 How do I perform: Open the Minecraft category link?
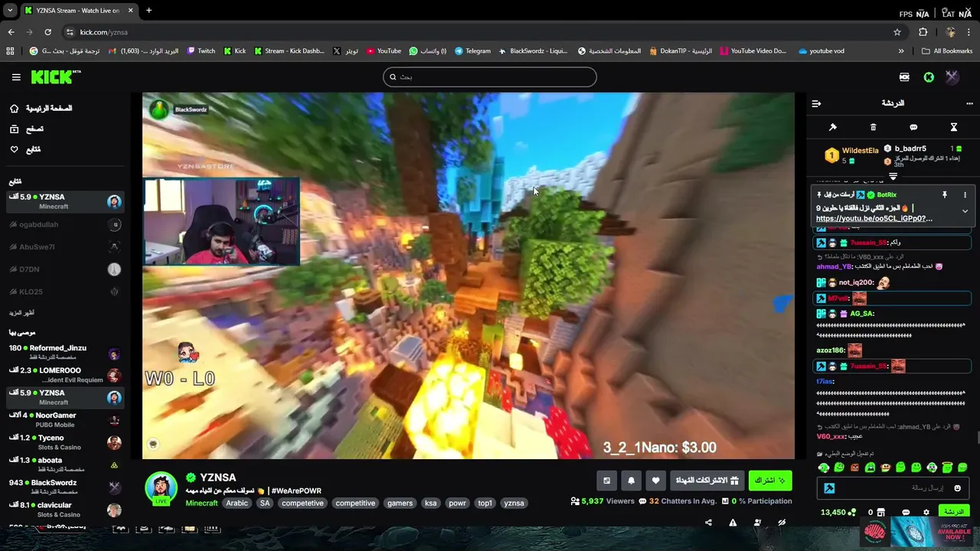coord(201,503)
